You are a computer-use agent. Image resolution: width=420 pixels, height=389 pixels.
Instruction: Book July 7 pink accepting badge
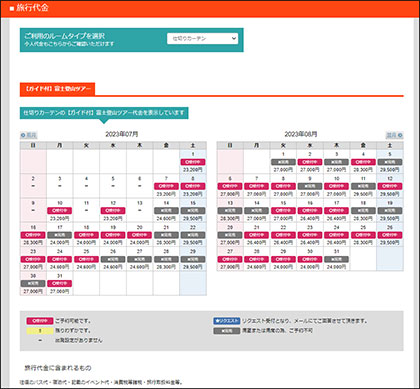click(166, 186)
